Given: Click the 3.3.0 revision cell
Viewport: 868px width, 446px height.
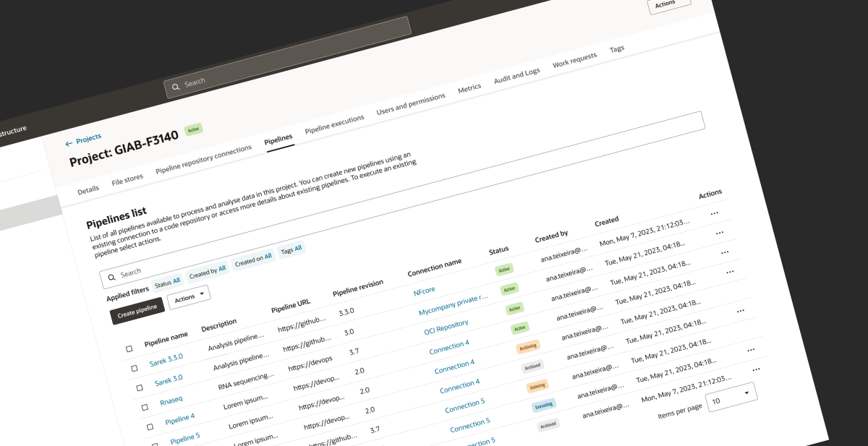Looking at the screenshot, I should point(346,312).
